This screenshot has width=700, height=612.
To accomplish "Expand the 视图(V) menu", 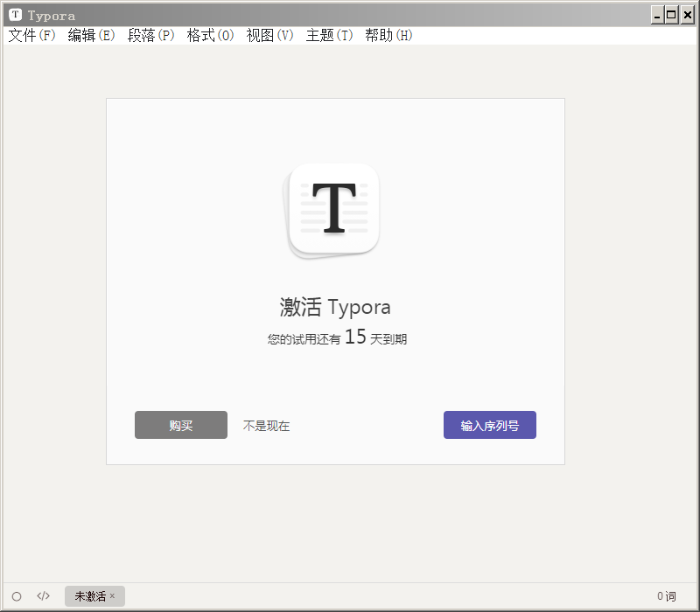I will click(269, 35).
